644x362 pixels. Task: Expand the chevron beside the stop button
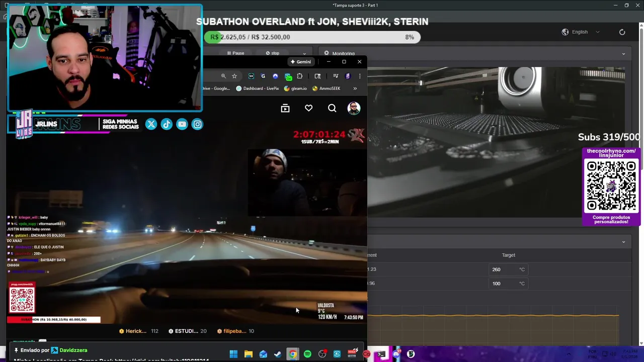(304, 53)
